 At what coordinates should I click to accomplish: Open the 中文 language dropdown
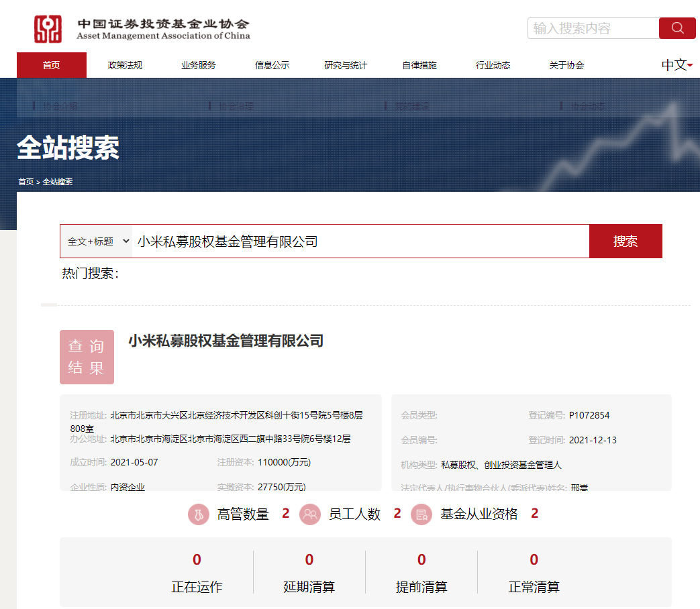(677, 65)
